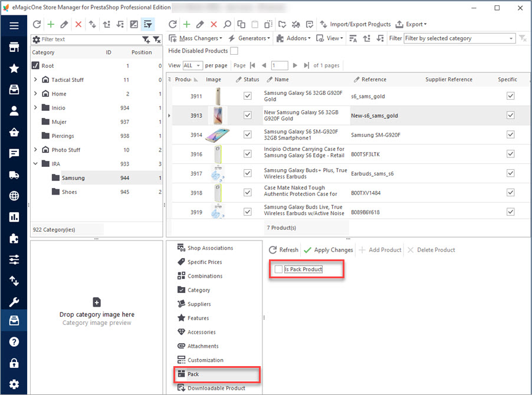Click the page number input field

click(280, 65)
